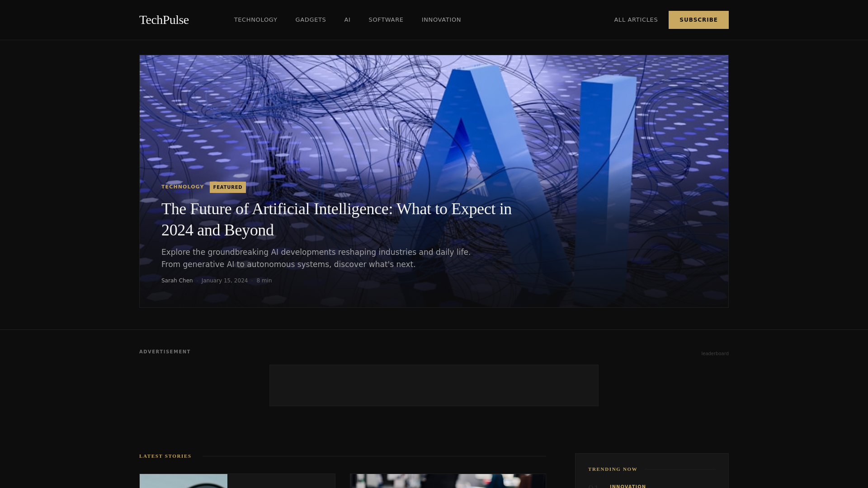Click the Trending Now heading

pos(613,469)
